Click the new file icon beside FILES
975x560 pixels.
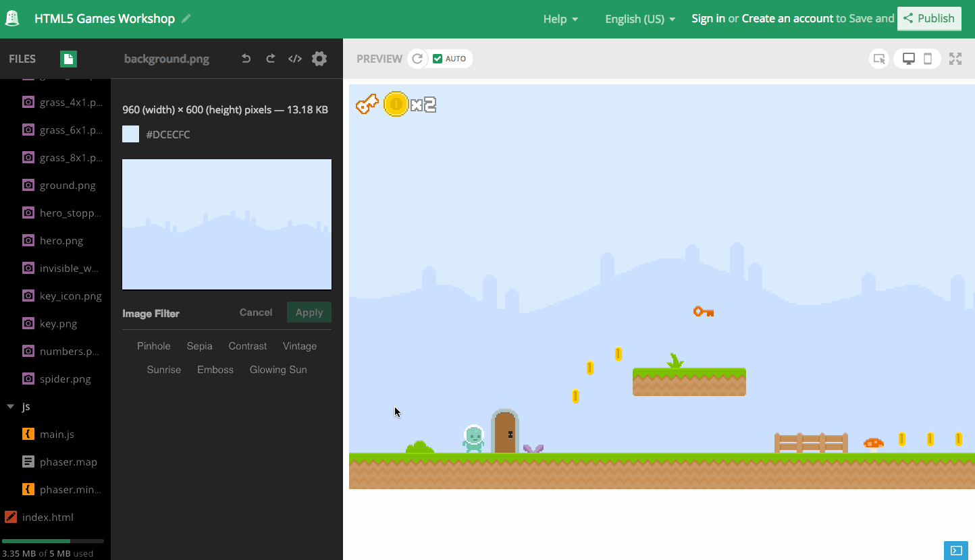point(68,59)
